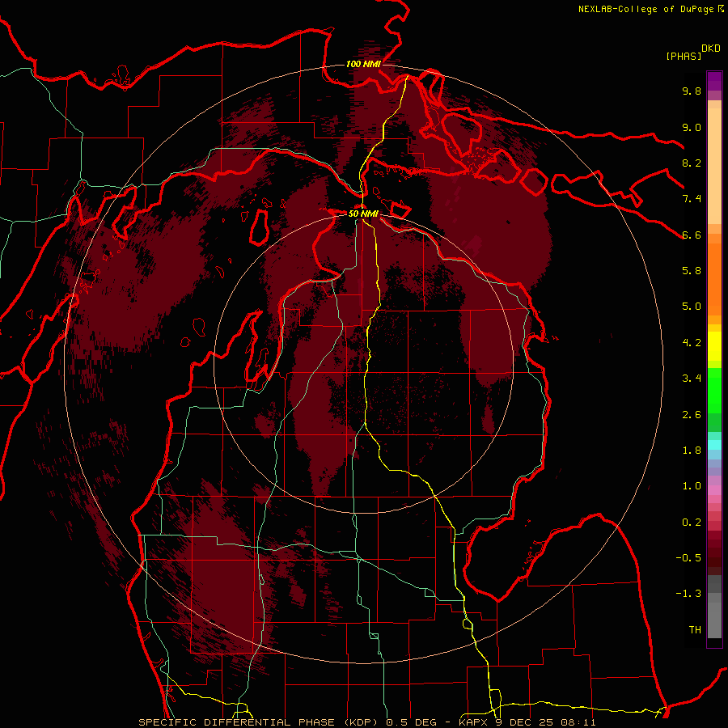
Task: Click the 1.8 value on the scale
Action: point(692,451)
